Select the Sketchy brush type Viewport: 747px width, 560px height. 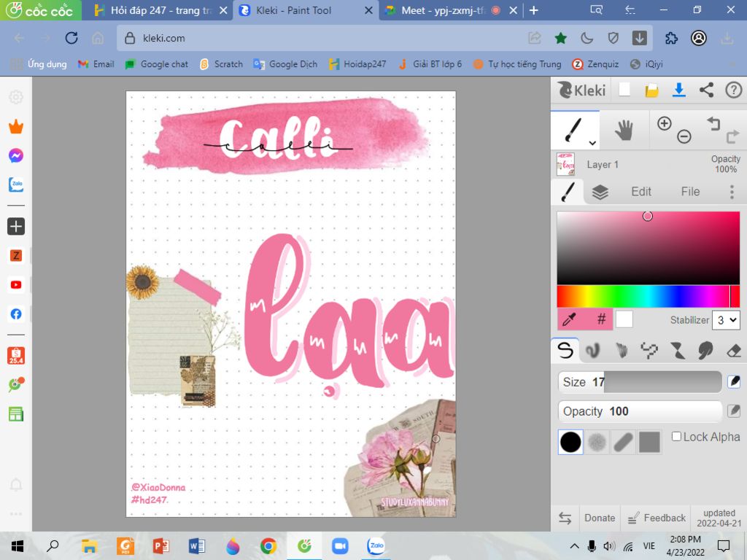pyautogui.click(x=621, y=351)
